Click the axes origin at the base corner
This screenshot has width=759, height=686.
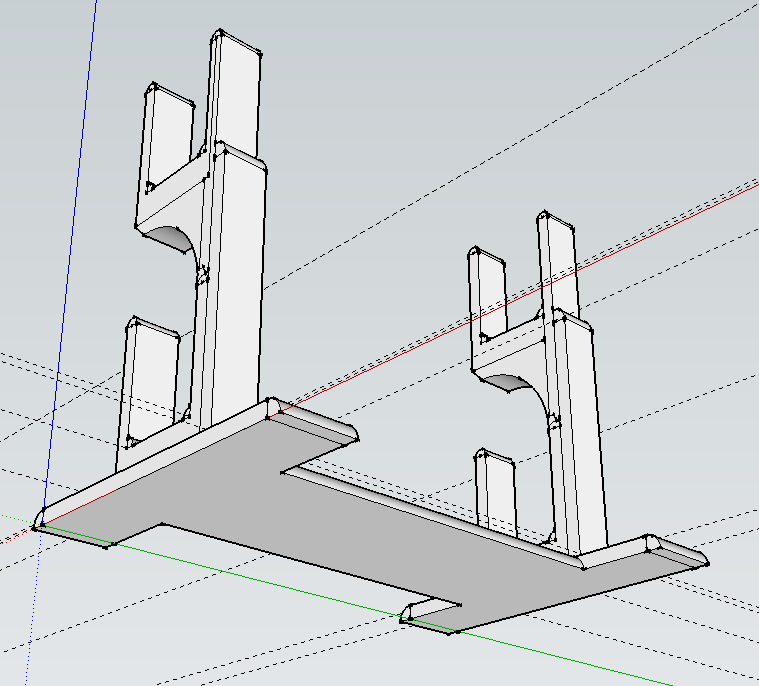[x=43, y=524]
